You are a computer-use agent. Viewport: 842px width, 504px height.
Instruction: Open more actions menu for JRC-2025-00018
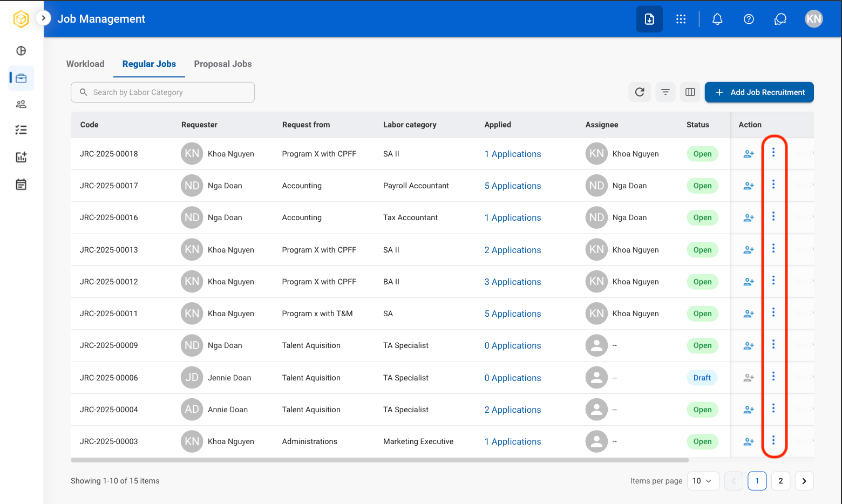coord(773,153)
